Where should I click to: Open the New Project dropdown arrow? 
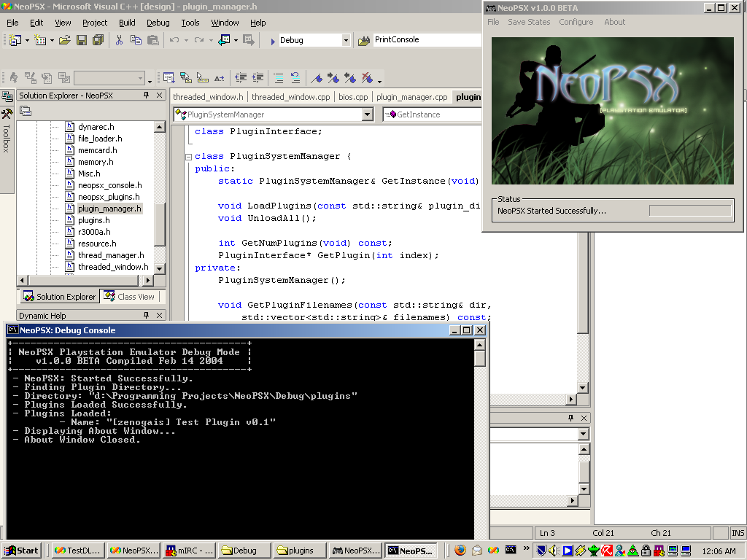tap(27, 41)
